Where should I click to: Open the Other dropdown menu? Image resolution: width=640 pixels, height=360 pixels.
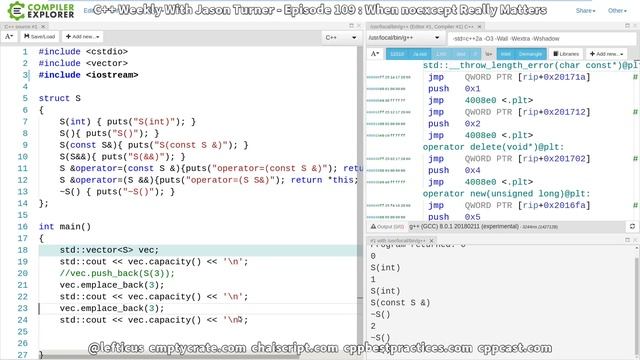(617, 11)
